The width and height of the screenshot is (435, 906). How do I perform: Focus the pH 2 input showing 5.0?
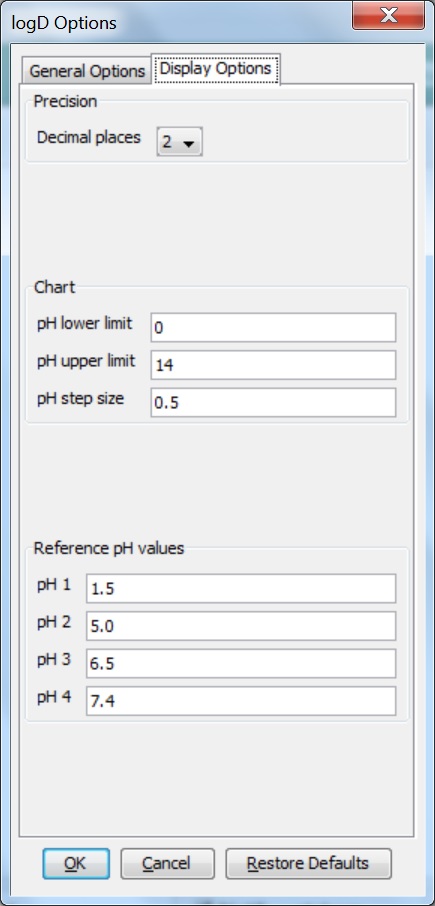[x=241, y=626]
